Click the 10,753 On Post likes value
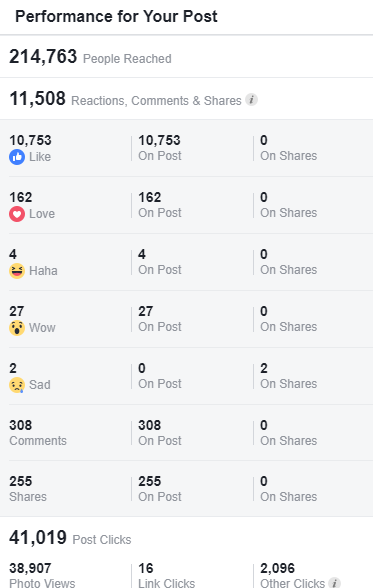This screenshot has height=588, width=373. (x=160, y=148)
